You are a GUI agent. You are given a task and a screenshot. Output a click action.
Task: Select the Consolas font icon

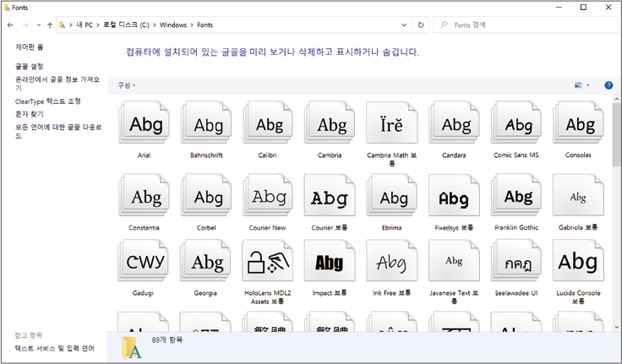(578, 122)
